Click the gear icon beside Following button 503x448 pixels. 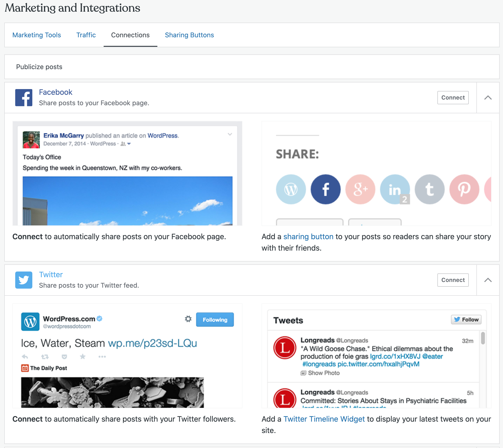pyautogui.click(x=188, y=319)
